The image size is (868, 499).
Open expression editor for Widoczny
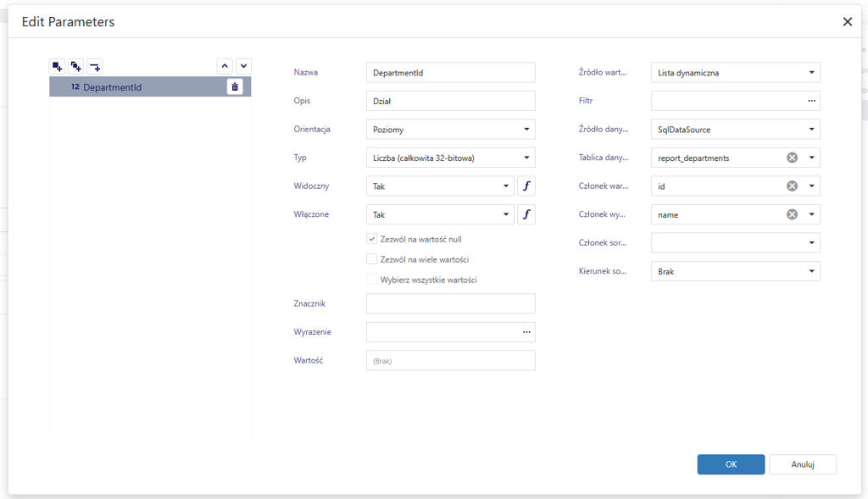tap(526, 186)
